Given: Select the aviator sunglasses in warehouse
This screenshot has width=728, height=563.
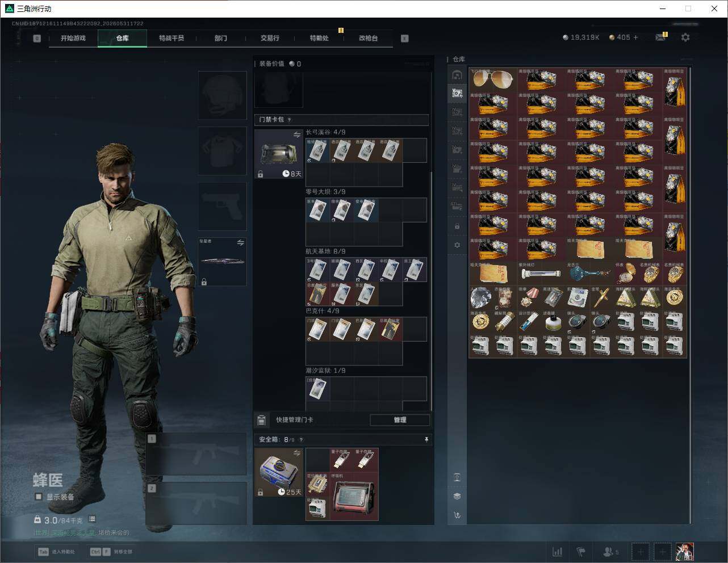Looking at the screenshot, I should pos(492,79).
